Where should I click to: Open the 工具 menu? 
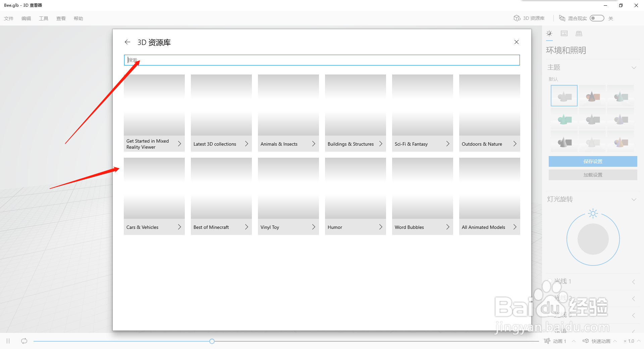(44, 18)
